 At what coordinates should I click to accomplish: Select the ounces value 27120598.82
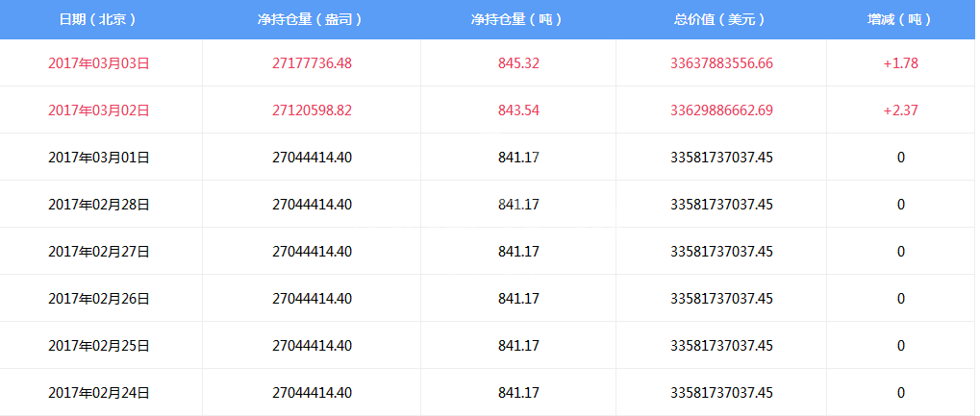click(312, 110)
